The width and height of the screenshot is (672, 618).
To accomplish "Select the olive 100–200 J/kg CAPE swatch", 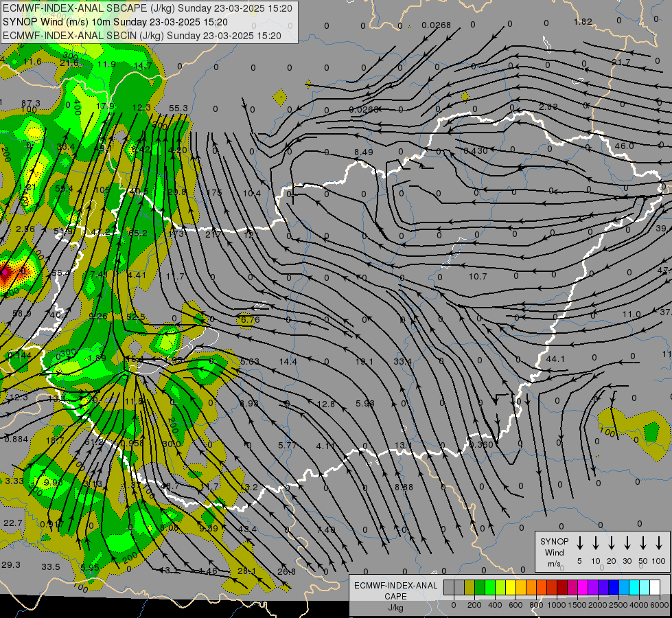I will pos(470,587).
